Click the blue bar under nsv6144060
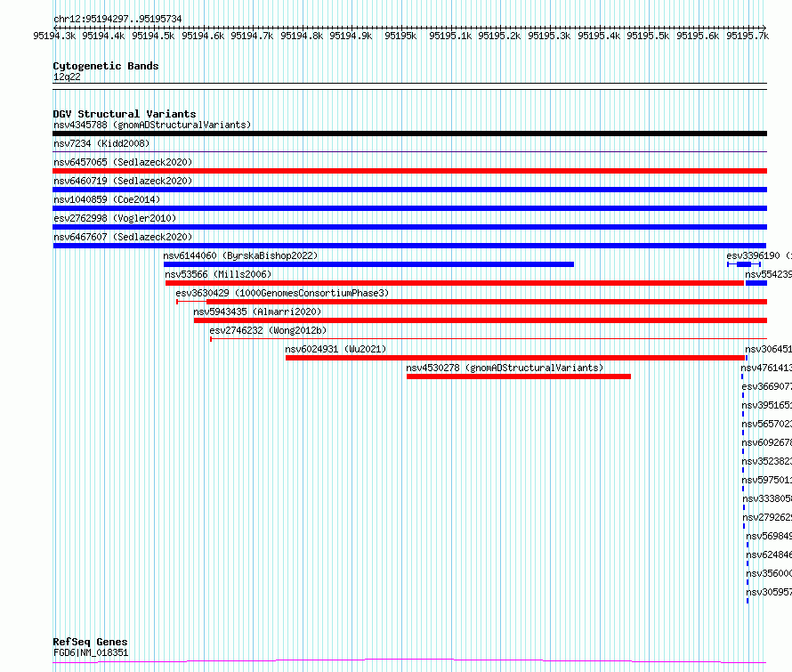This screenshot has width=792, height=672. coord(368,264)
